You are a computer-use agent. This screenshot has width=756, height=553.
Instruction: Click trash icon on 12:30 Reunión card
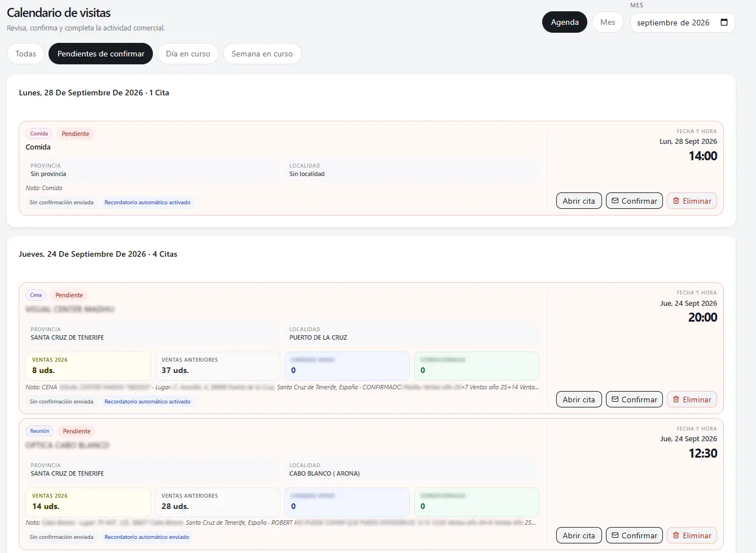click(676, 536)
